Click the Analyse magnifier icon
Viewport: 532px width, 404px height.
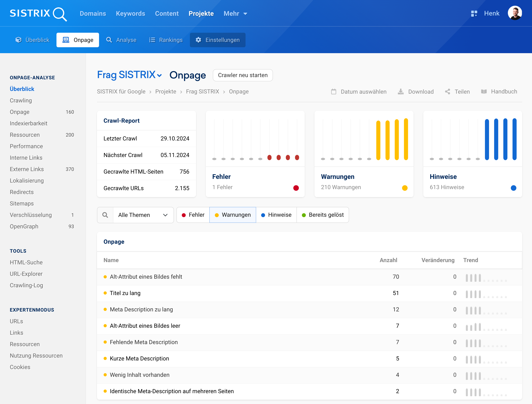(x=109, y=40)
